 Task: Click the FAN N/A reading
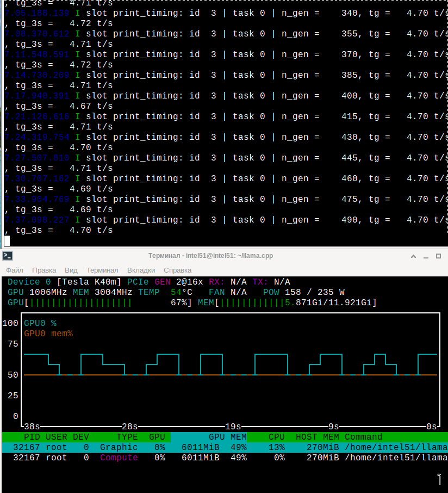(227, 292)
